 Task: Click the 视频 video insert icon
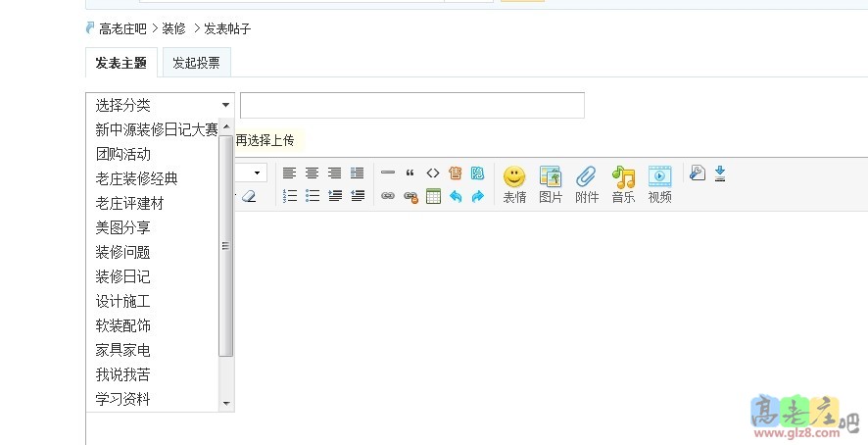(659, 176)
